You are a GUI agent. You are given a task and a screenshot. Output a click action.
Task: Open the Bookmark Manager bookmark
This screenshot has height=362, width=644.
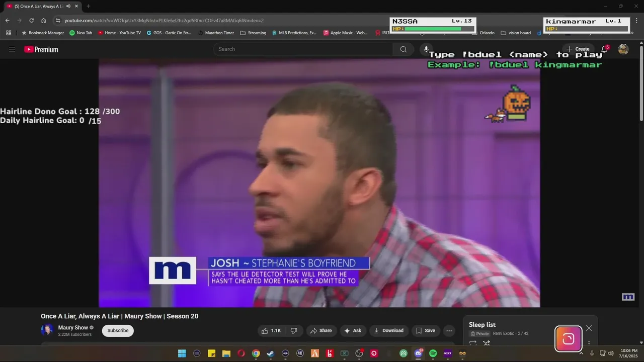42,33
